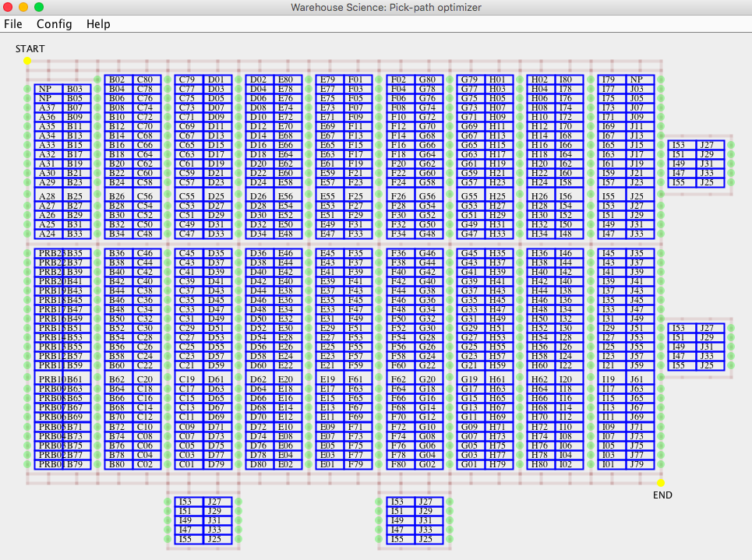Viewport: 752px width, 560px height.
Task: Open the Config menu
Action: [x=54, y=24]
